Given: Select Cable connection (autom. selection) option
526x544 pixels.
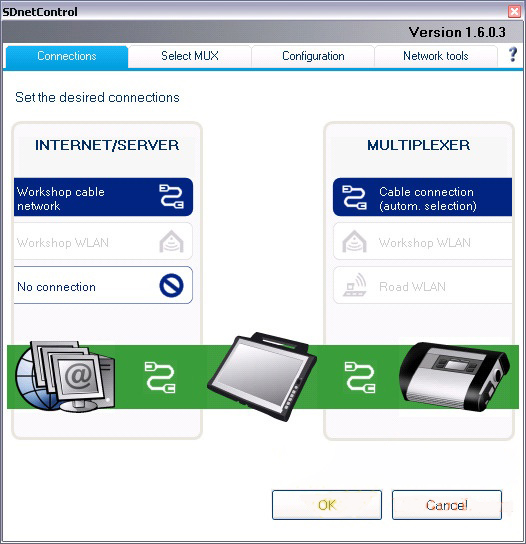Looking at the screenshot, I should pyautogui.click(x=423, y=197).
